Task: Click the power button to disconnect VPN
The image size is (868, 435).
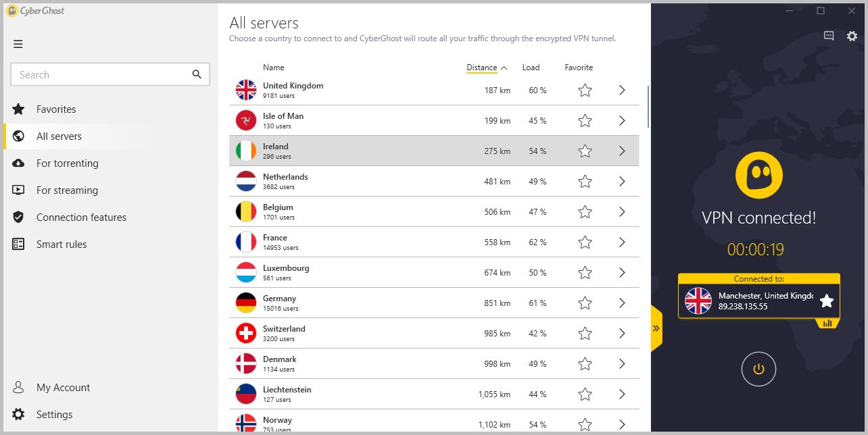Action: point(758,369)
